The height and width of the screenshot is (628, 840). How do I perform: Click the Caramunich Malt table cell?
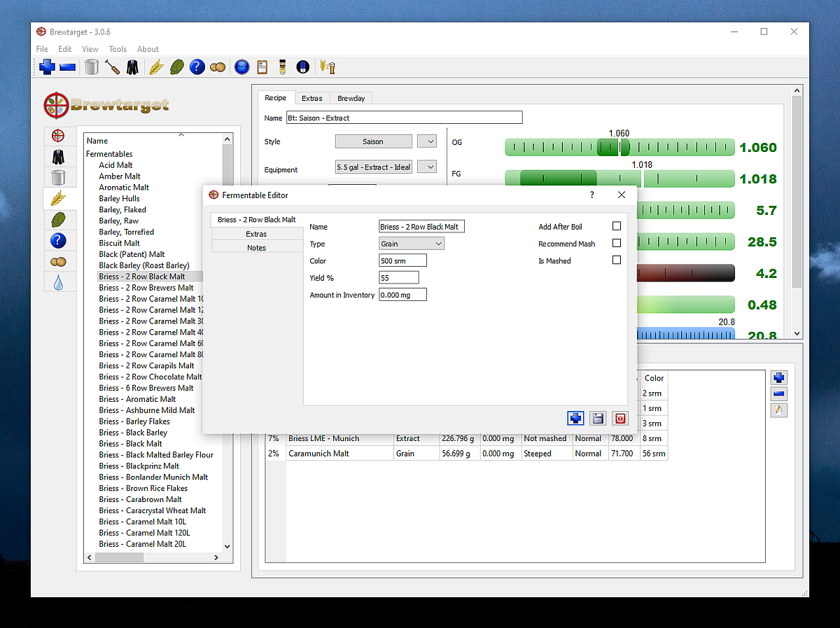[x=339, y=453]
